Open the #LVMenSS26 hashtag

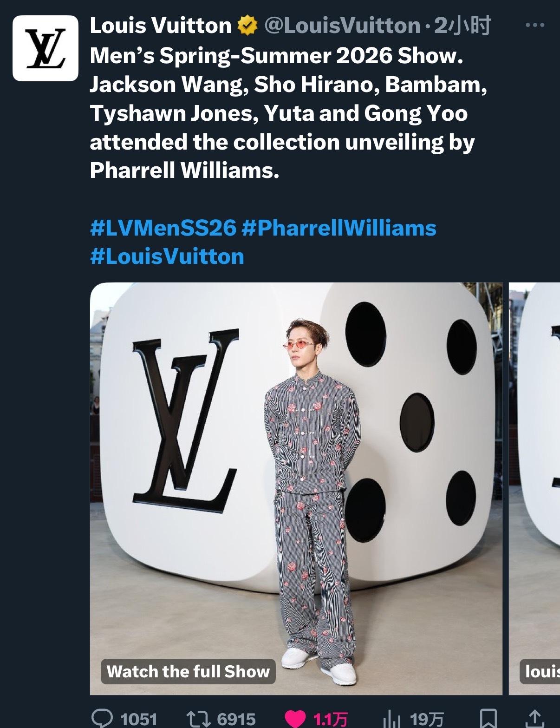tap(163, 228)
